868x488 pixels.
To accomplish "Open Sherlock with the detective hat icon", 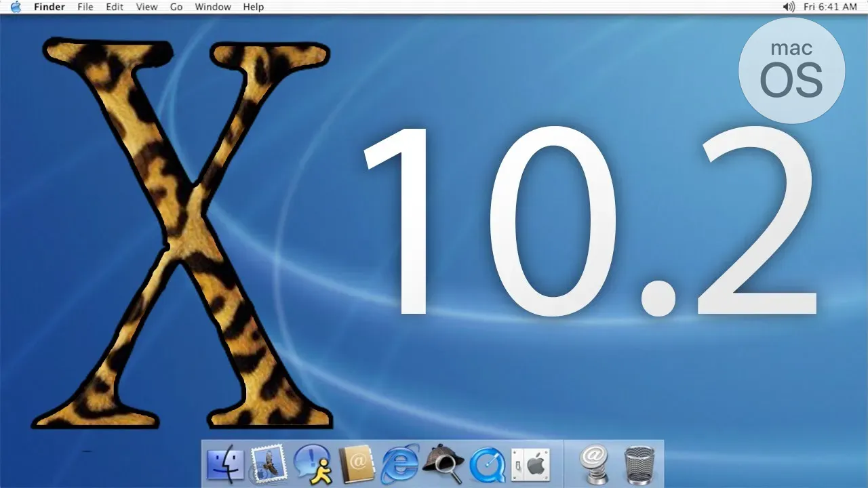I will [x=443, y=464].
